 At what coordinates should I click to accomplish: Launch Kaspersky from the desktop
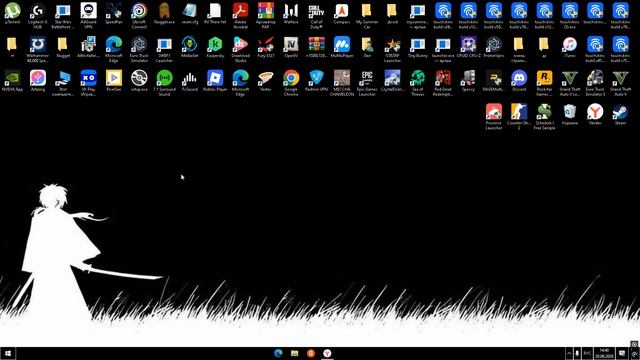215,48
